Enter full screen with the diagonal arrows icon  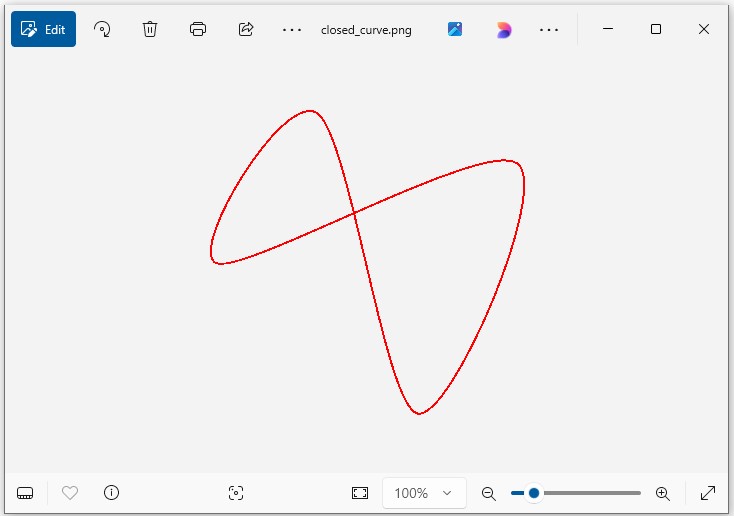coord(708,493)
